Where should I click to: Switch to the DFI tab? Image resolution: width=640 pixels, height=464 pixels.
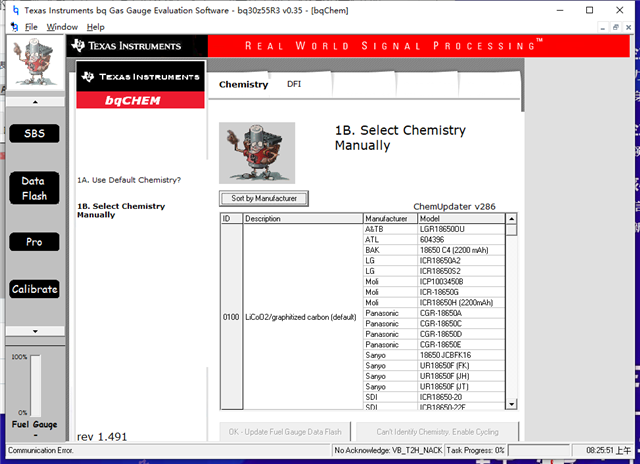(294, 84)
